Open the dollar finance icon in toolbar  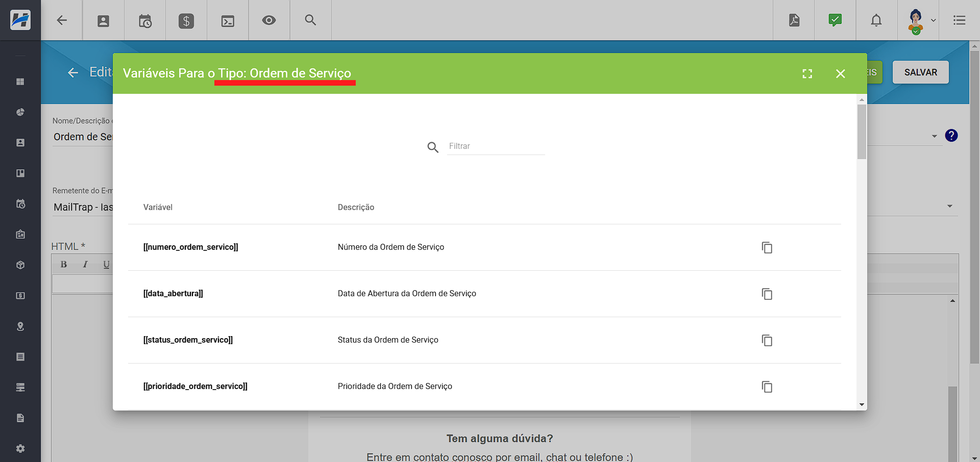pos(186,21)
